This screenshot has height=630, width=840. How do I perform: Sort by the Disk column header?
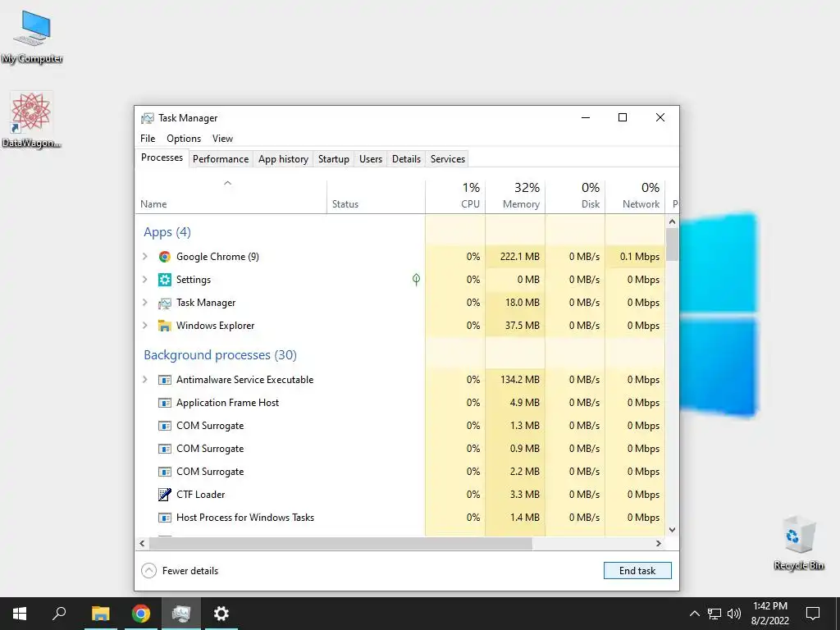click(575, 197)
